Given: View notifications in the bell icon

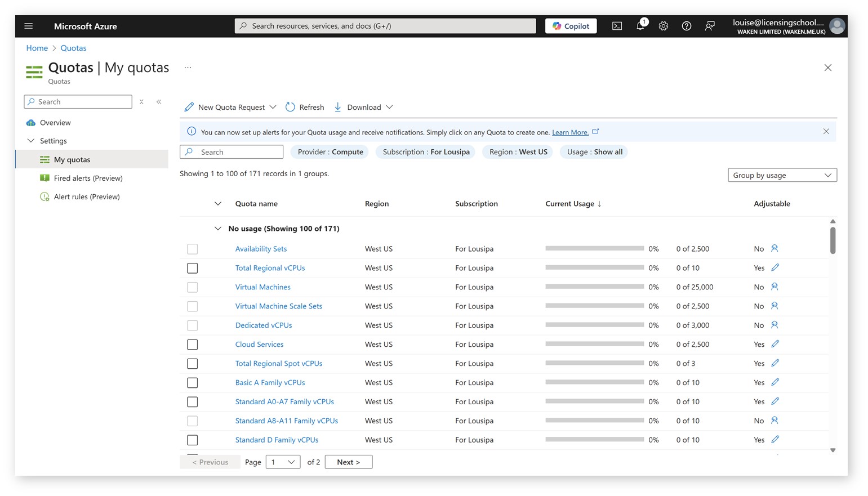Looking at the screenshot, I should pos(640,26).
